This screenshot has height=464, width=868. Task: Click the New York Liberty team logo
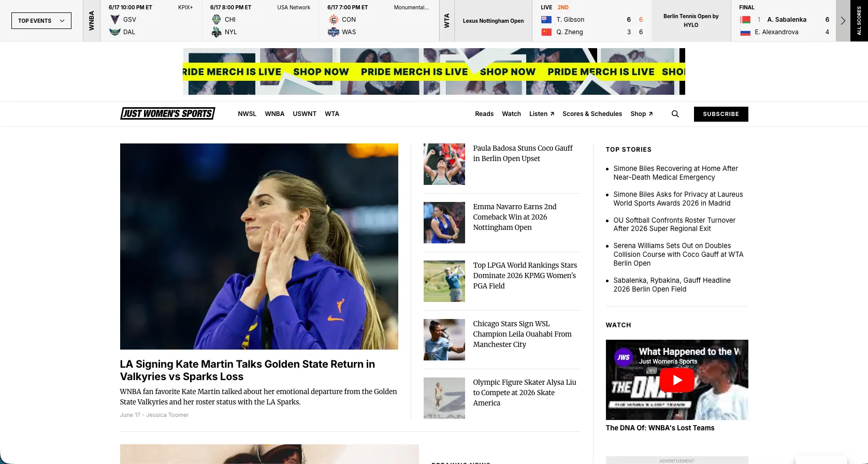tap(216, 32)
